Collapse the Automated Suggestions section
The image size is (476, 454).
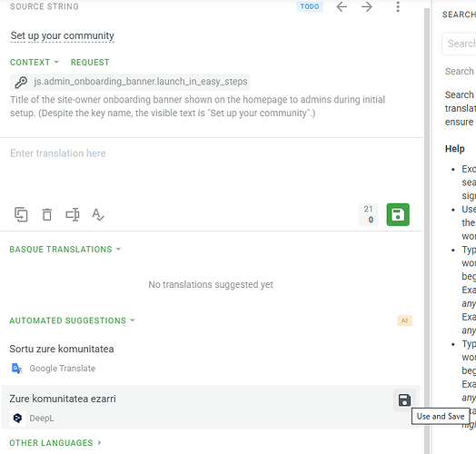[x=72, y=321]
